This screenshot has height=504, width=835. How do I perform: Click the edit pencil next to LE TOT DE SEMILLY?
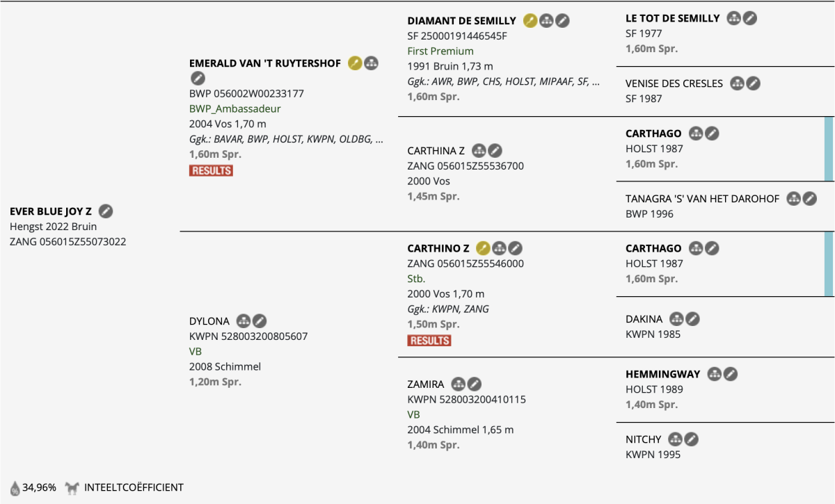[x=749, y=19]
